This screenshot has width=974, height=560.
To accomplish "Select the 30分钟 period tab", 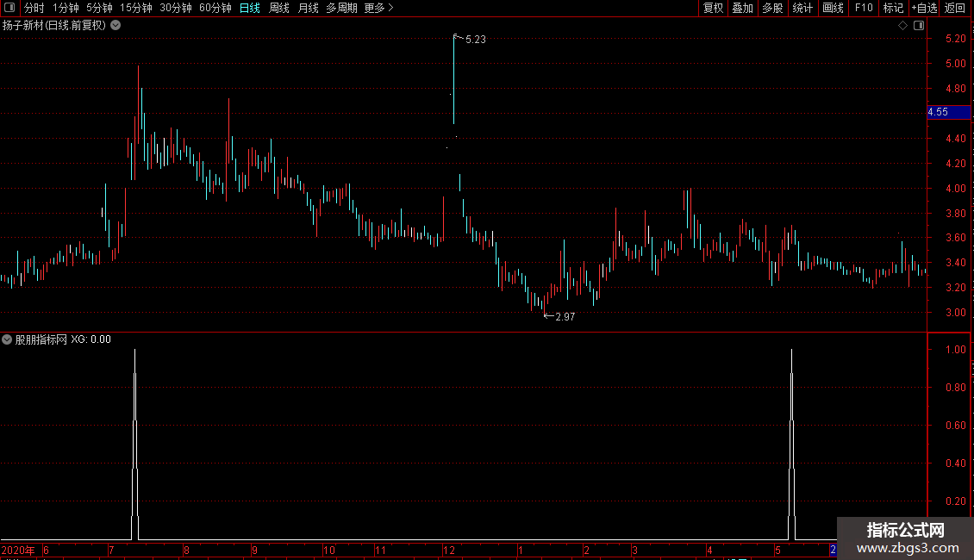I will coord(176,8).
